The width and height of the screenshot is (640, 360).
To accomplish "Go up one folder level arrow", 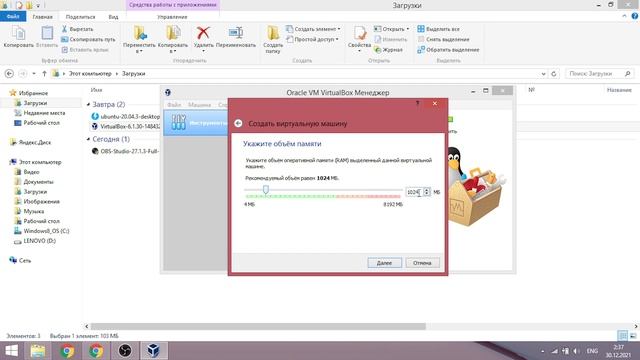I will pyautogui.click(x=44, y=74).
